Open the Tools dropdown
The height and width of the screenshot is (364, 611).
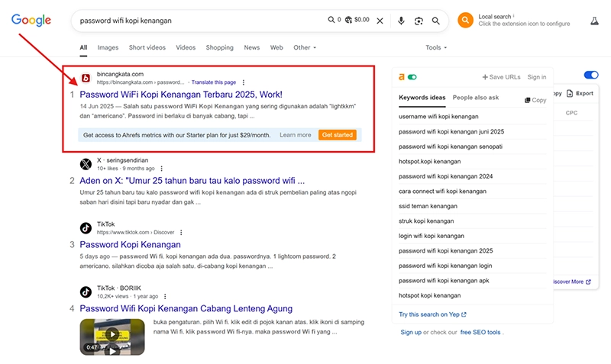(436, 47)
